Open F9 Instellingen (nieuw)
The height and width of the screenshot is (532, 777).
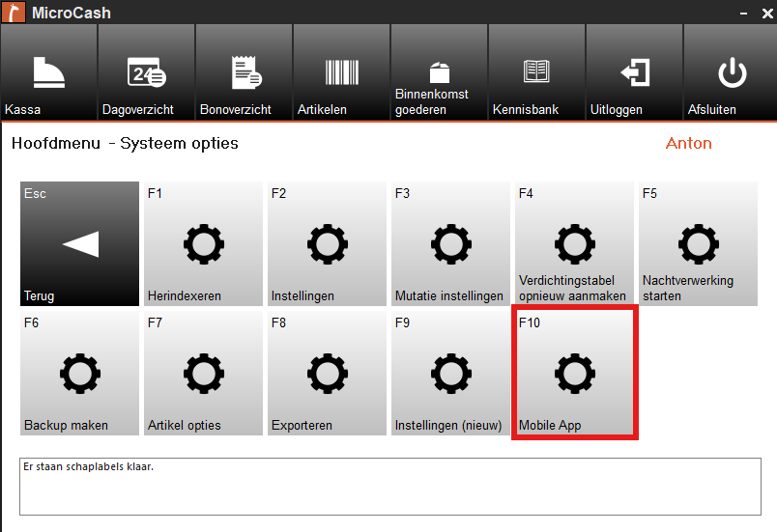[450, 373]
